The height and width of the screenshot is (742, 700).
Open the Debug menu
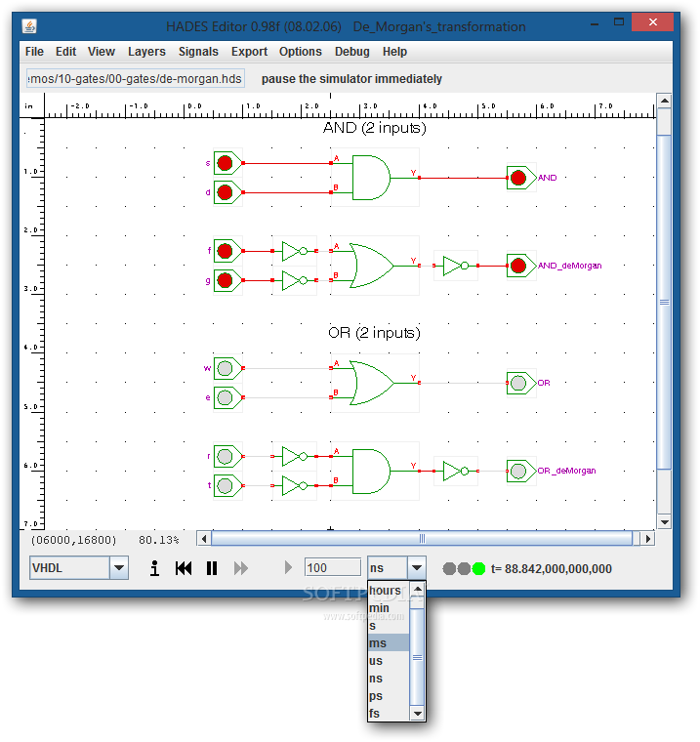(352, 52)
